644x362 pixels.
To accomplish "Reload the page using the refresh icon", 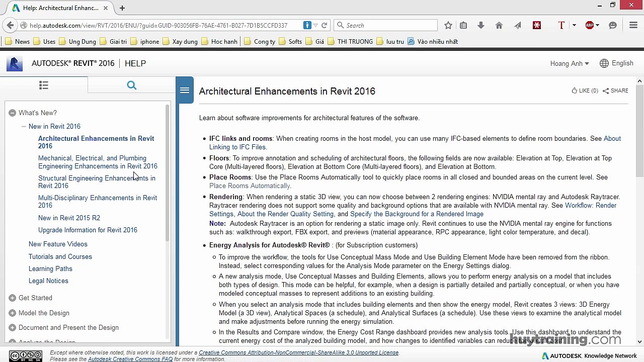I will (x=325, y=25).
